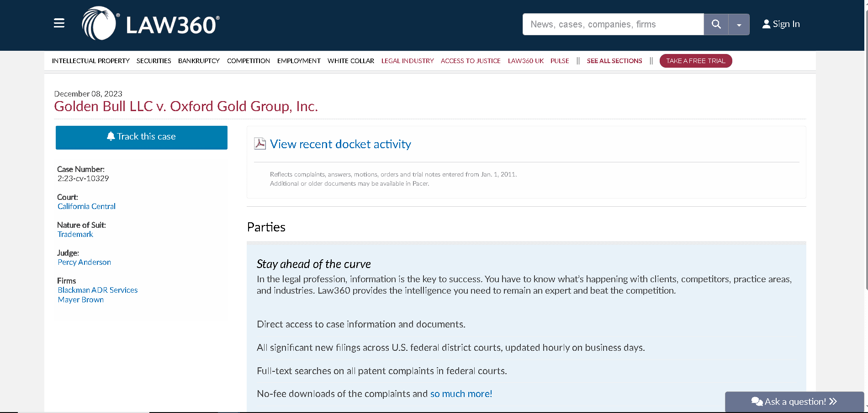The image size is (868, 413).
Task: Open the Securities section
Action: 154,61
